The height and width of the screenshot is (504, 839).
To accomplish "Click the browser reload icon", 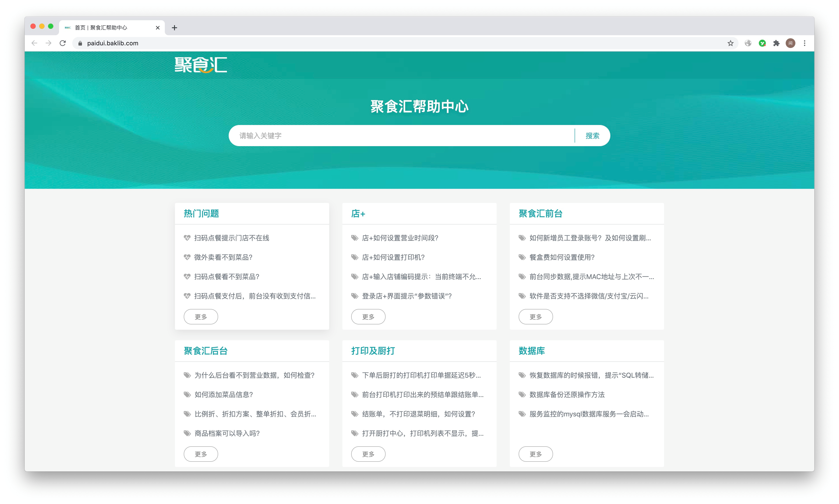I will pyautogui.click(x=63, y=43).
